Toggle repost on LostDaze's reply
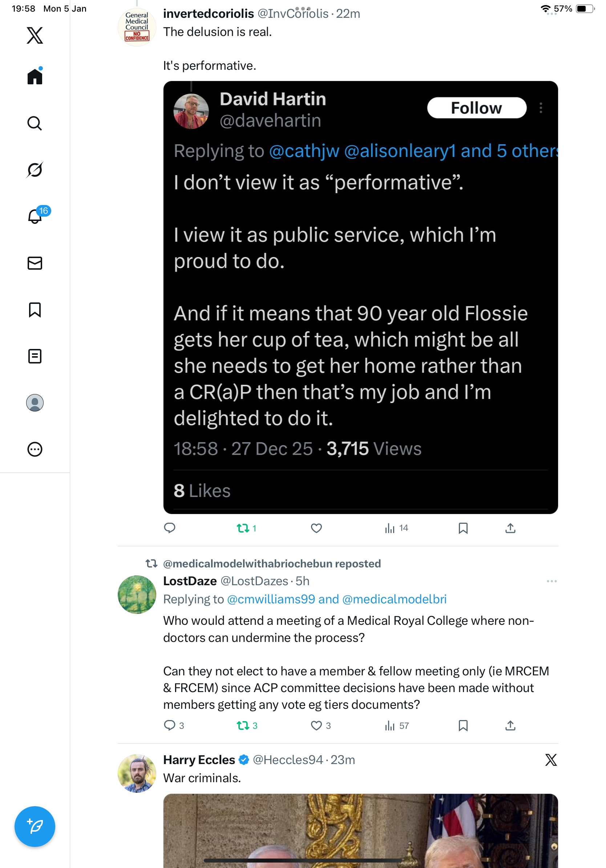The image size is (606, 868). 243,726
